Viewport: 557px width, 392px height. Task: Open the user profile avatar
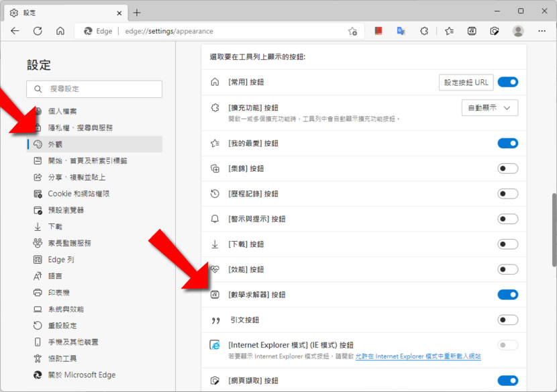pyautogui.click(x=518, y=31)
